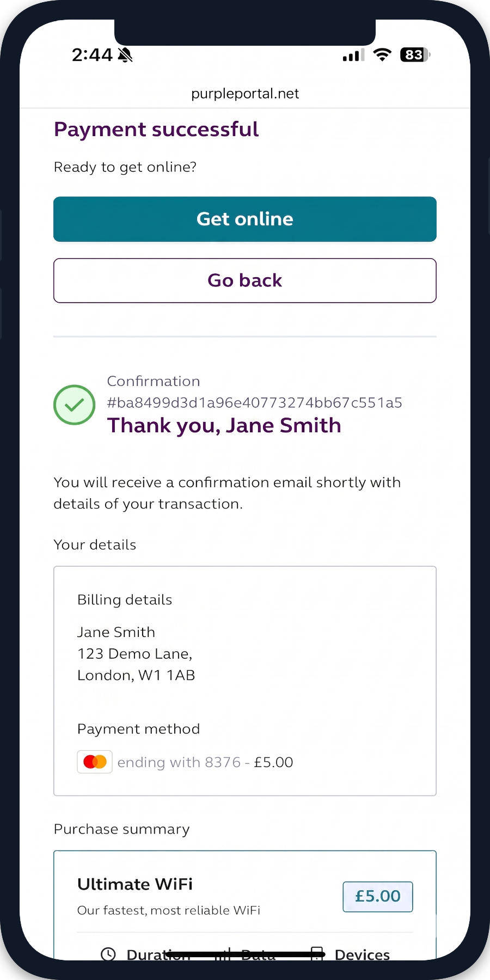Tap the Ultimate WiFi plan title

pyautogui.click(x=135, y=884)
